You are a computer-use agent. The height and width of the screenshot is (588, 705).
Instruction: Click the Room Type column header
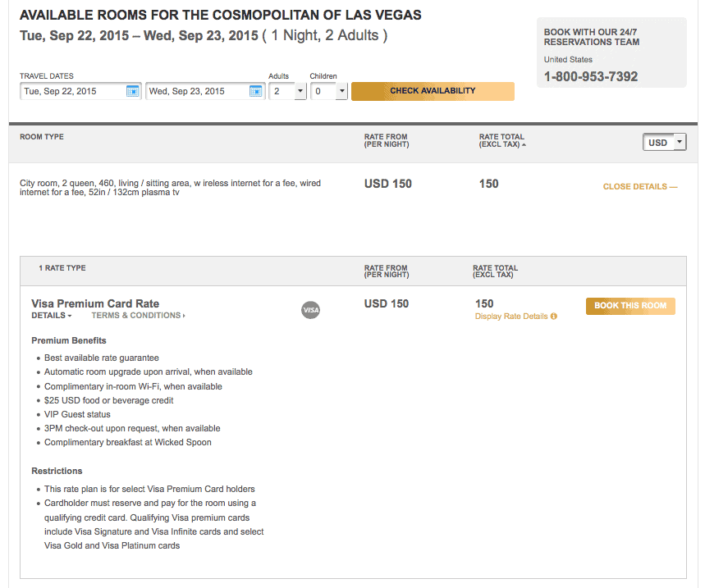click(x=42, y=137)
